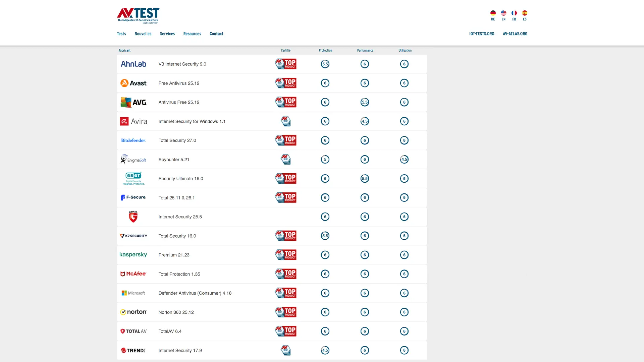Open Internet Security for Windows 1.1
Image resolution: width=644 pixels, height=362 pixels.
[x=192, y=121]
